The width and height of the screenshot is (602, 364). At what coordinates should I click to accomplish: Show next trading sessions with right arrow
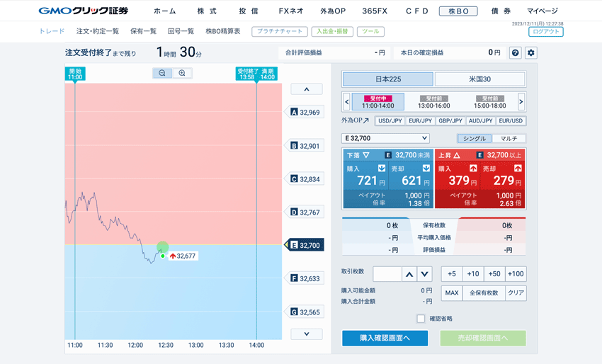click(x=521, y=102)
